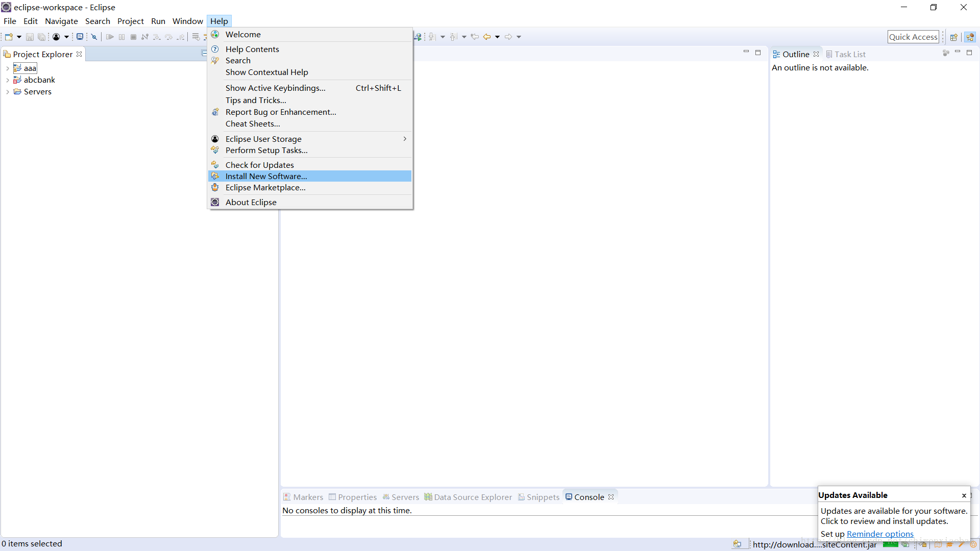Switch to the Servers tab
The width and height of the screenshot is (980, 551).
(401, 497)
